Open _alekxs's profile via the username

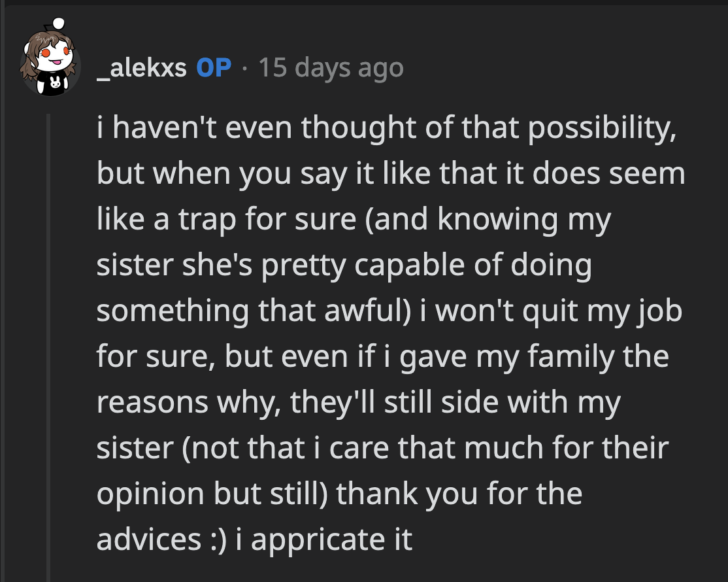pyautogui.click(x=143, y=66)
